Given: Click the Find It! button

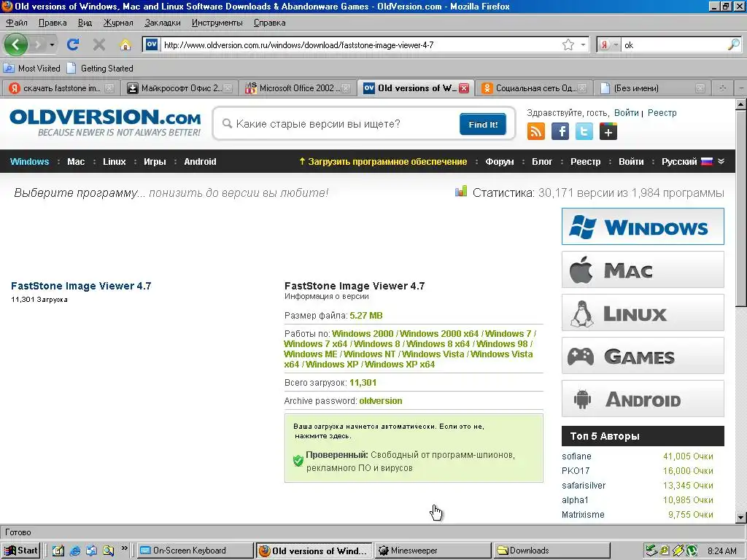Looking at the screenshot, I should coord(483,124).
